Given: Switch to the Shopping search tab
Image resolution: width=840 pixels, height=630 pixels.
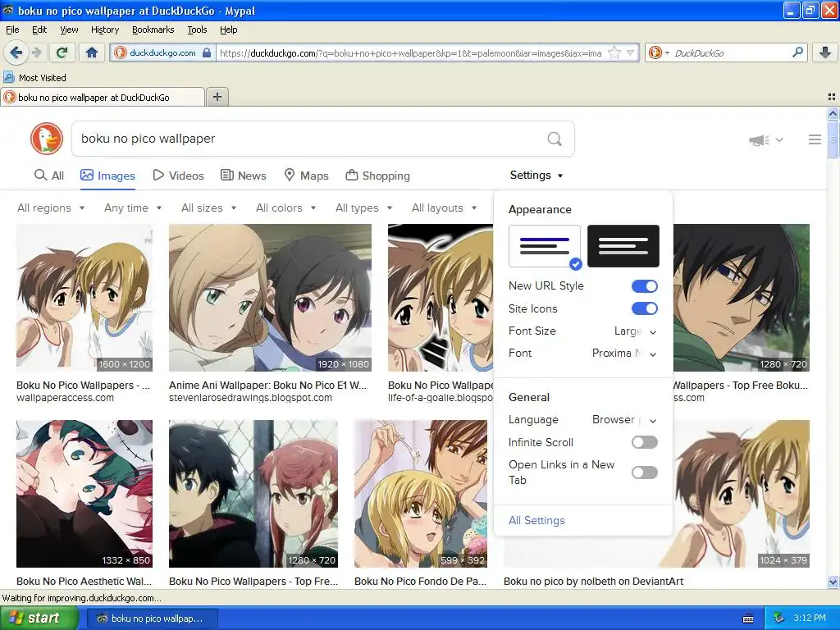Looking at the screenshot, I should point(377,176).
